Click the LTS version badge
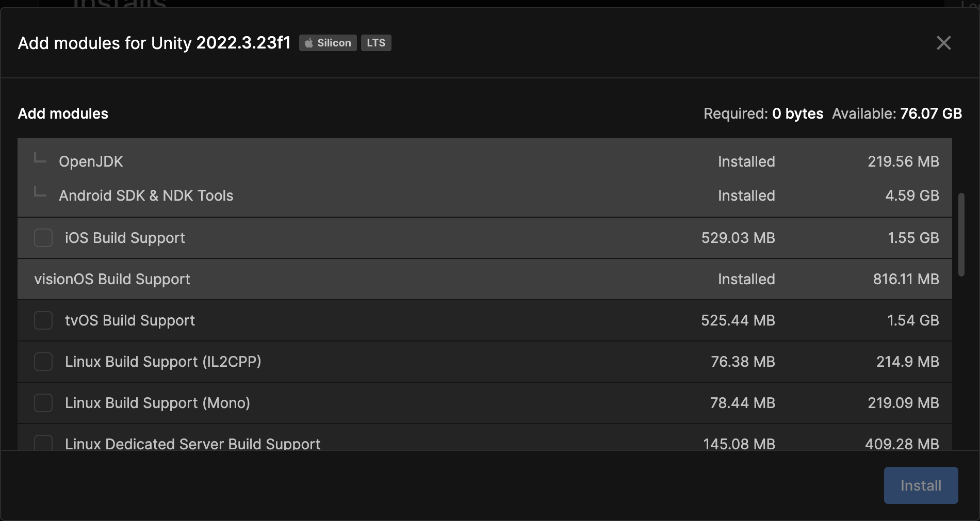Screen dimensions: 980x521 (376, 43)
